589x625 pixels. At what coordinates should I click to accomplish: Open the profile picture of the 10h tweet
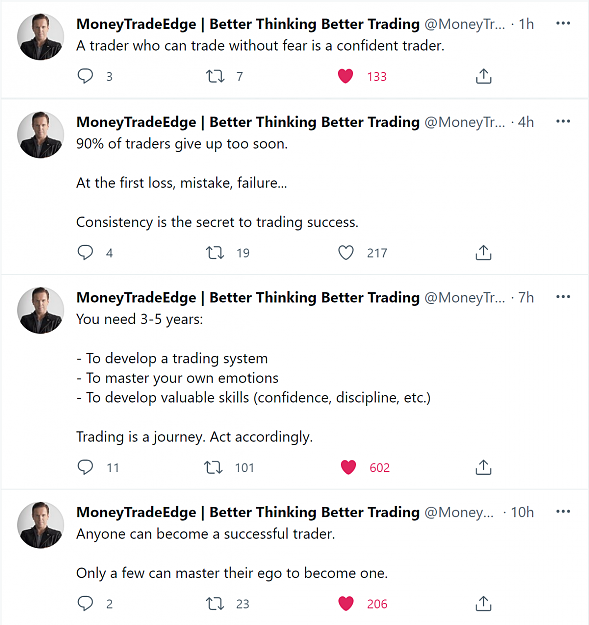40,525
